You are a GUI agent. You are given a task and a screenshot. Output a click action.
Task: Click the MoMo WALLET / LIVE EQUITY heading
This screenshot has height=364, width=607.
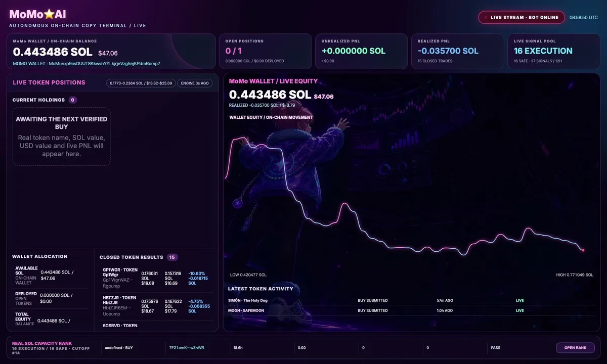point(273,81)
